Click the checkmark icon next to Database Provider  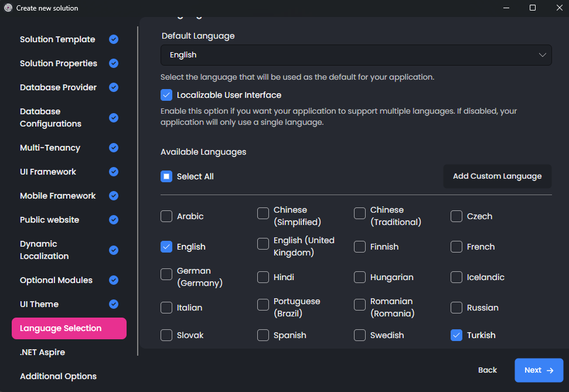coord(114,87)
